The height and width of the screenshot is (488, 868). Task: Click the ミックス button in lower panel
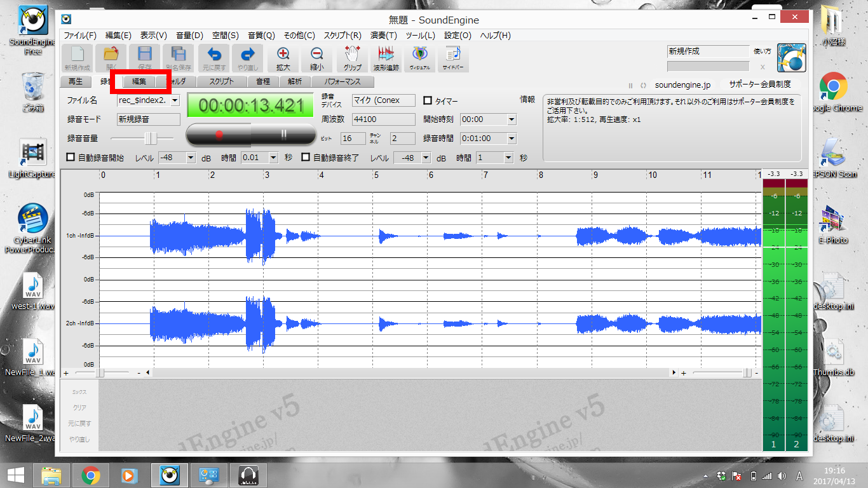[x=79, y=392]
